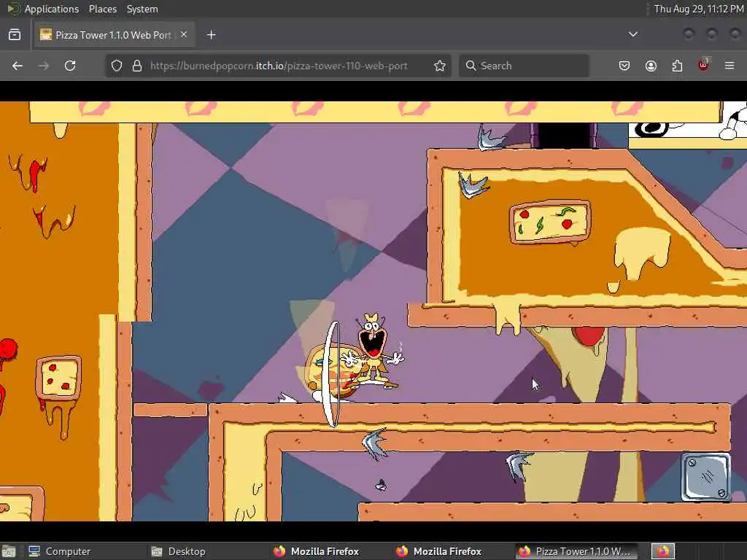Focus the address bar URL field
The width and height of the screenshot is (747, 560).
coord(279,66)
